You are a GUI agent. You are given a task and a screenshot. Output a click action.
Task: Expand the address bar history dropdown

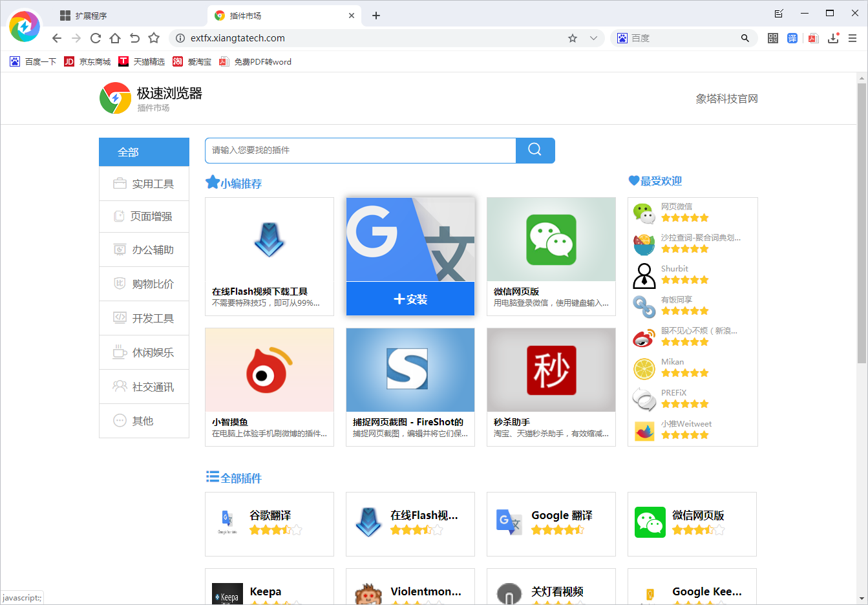point(593,38)
